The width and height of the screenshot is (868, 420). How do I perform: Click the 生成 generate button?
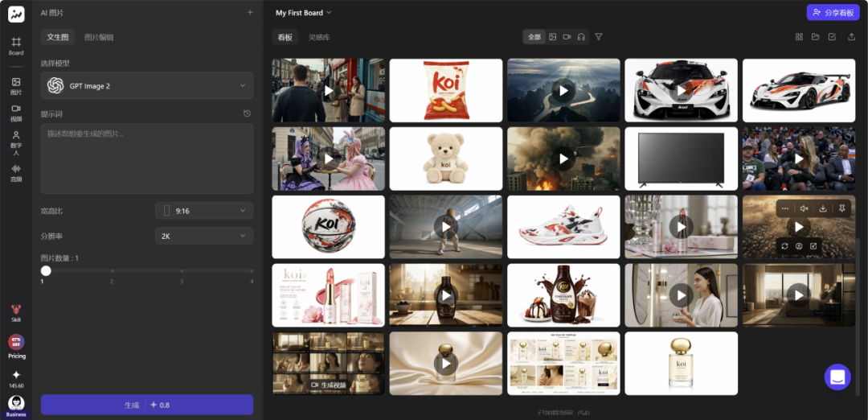point(147,405)
